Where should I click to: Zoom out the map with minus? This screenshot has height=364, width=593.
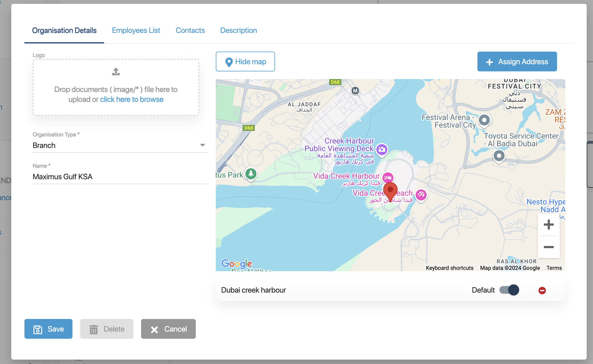549,247
